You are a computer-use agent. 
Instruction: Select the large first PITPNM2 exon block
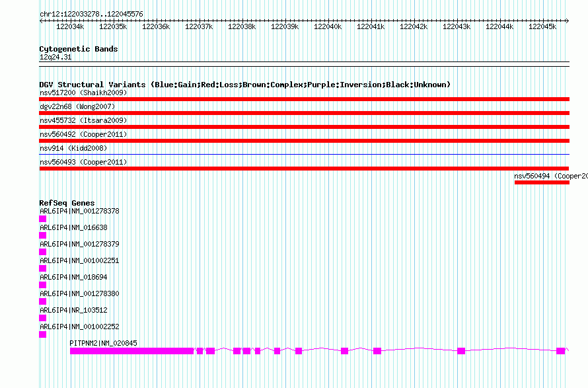coord(131,351)
